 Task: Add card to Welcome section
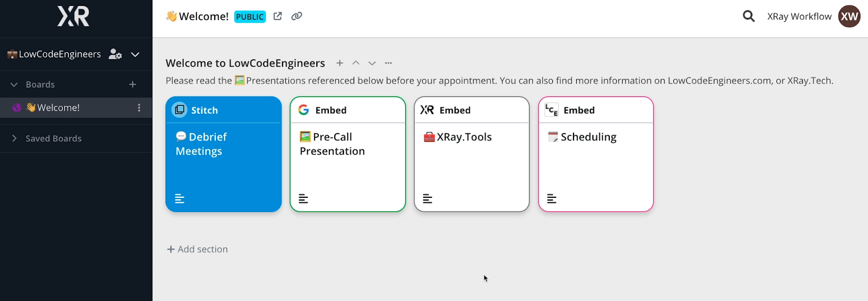[340, 63]
